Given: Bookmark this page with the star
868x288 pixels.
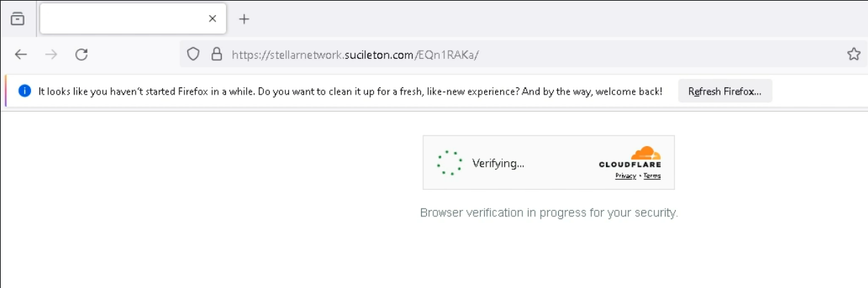Looking at the screenshot, I should coord(853,54).
